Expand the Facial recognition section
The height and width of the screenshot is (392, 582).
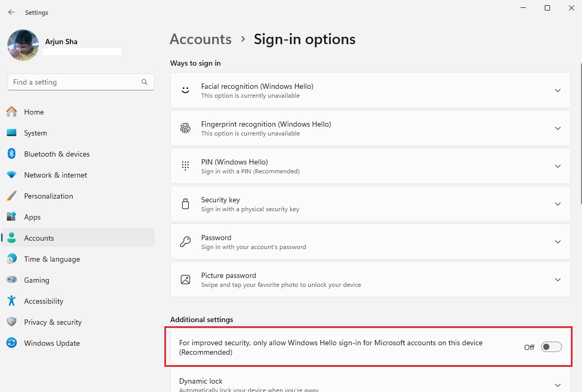[x=558, y=90]
